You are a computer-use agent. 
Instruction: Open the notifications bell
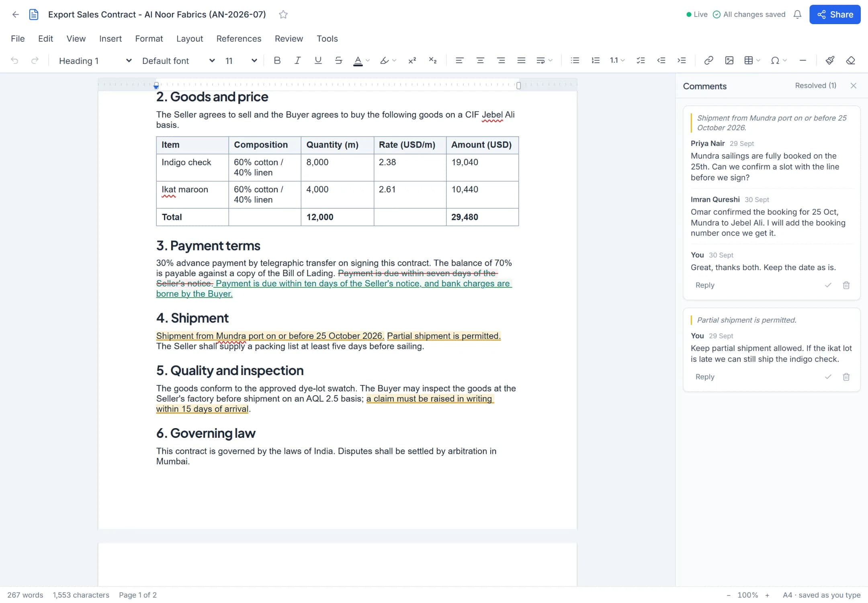coord(797,14)
